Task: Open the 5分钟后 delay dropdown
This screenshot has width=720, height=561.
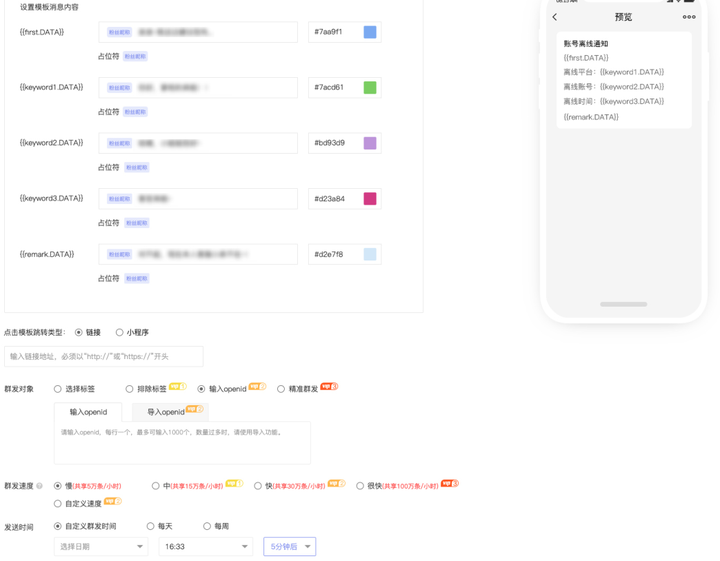Action: [x=290, y=546]
